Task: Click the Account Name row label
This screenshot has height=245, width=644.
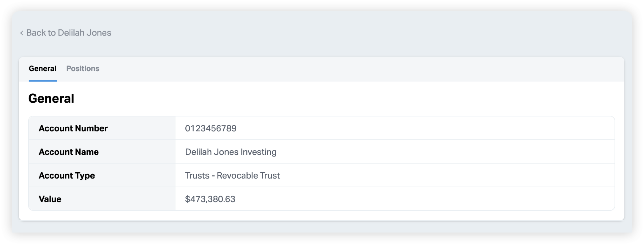Action: [x=69, y=152]
